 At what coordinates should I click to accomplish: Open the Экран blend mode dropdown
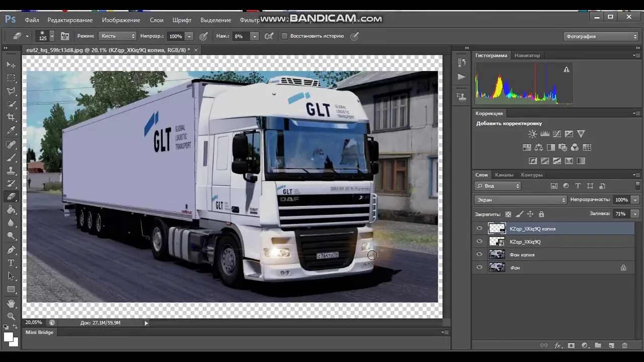pos(520,200)
